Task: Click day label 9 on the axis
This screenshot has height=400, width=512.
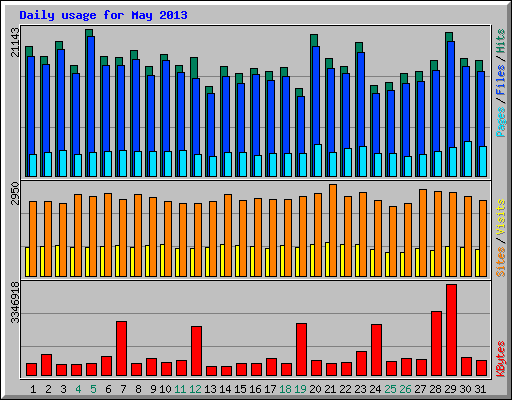Action: (x=153, y=389)
